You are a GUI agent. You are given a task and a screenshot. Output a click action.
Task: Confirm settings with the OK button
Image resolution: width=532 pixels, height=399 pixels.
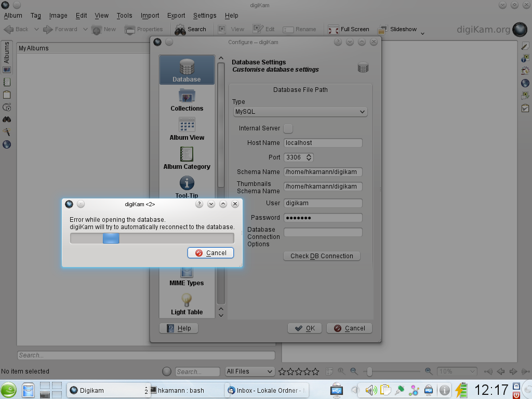305,328
